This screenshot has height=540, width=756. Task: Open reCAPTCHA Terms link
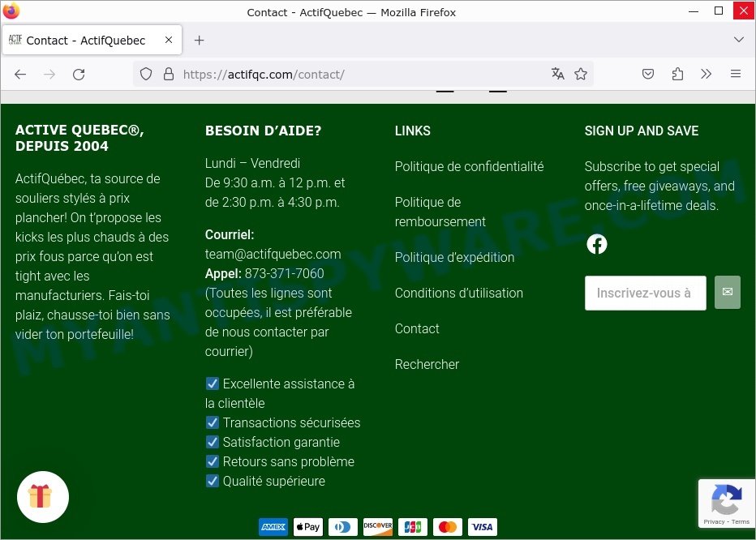[740, 521]
